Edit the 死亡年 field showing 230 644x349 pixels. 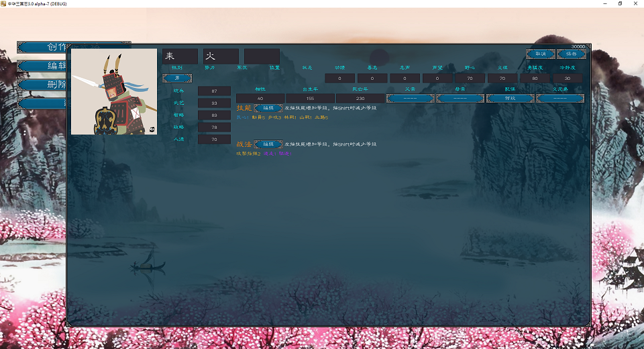click(360, 98)
